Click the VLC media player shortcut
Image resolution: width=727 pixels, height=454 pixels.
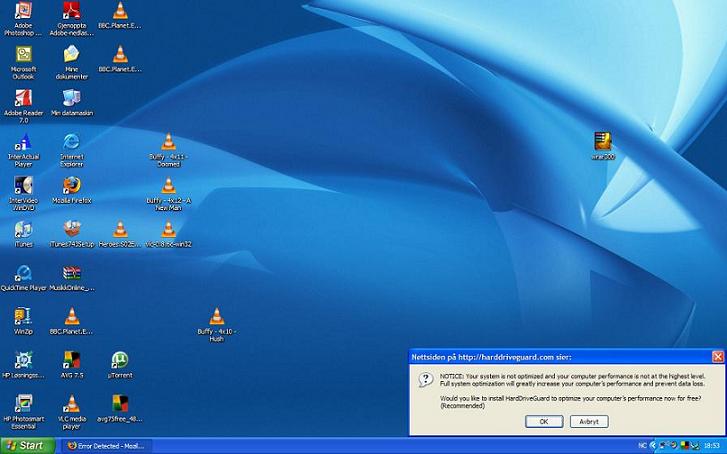[71, 404]
